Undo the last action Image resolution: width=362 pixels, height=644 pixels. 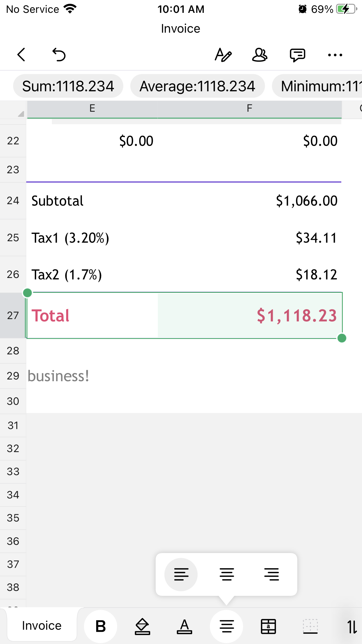click(59, 55)
